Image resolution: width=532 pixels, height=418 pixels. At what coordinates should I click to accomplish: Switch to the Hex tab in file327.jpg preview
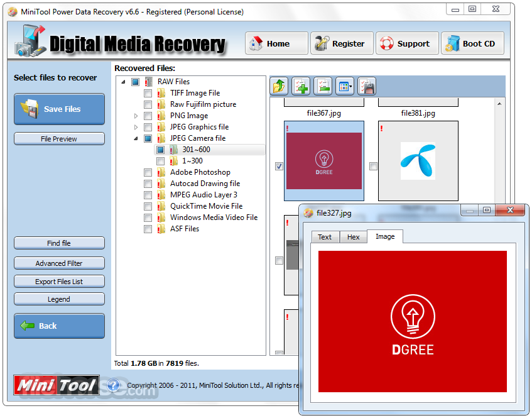353,237
